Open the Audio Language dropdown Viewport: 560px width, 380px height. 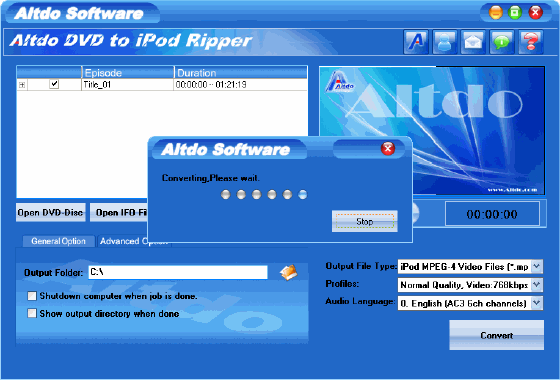[x=537, y=303]
